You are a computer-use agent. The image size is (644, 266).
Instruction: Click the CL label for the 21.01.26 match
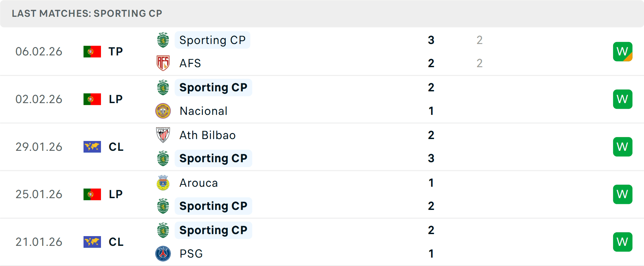pyautogui.click(x=116, y=242)
